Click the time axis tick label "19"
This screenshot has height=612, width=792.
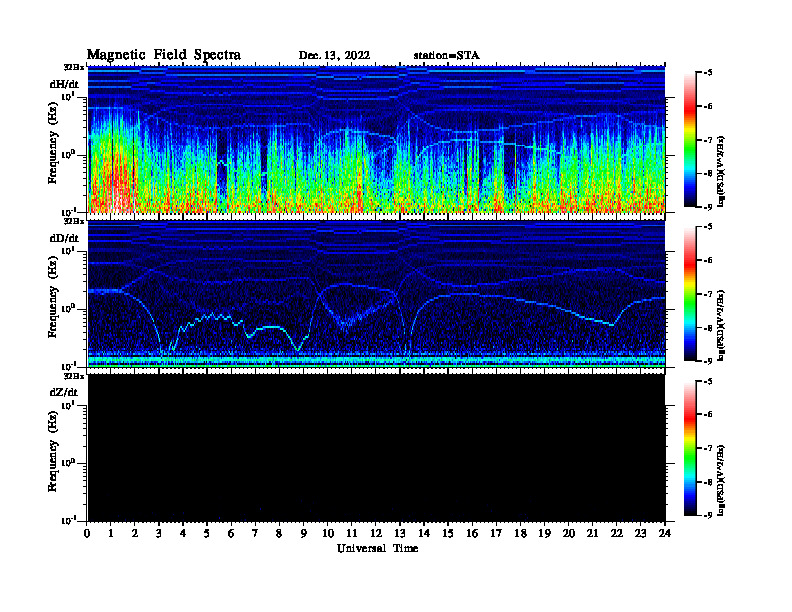544,534
